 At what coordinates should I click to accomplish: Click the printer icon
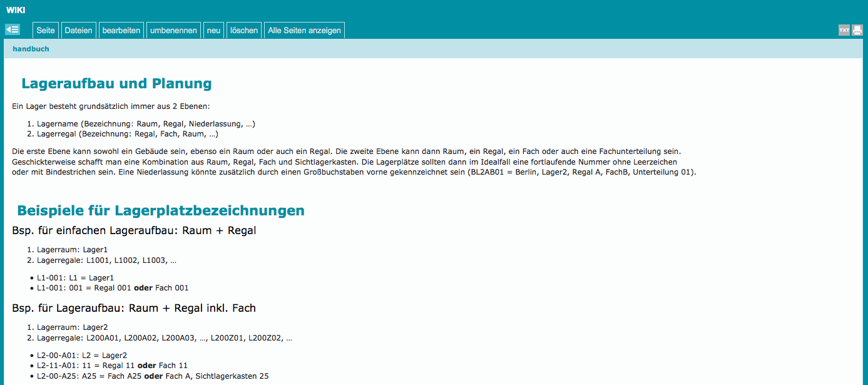pos(857,30)
